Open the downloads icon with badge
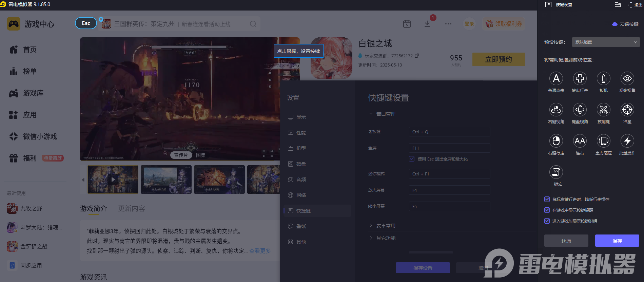 427,24
